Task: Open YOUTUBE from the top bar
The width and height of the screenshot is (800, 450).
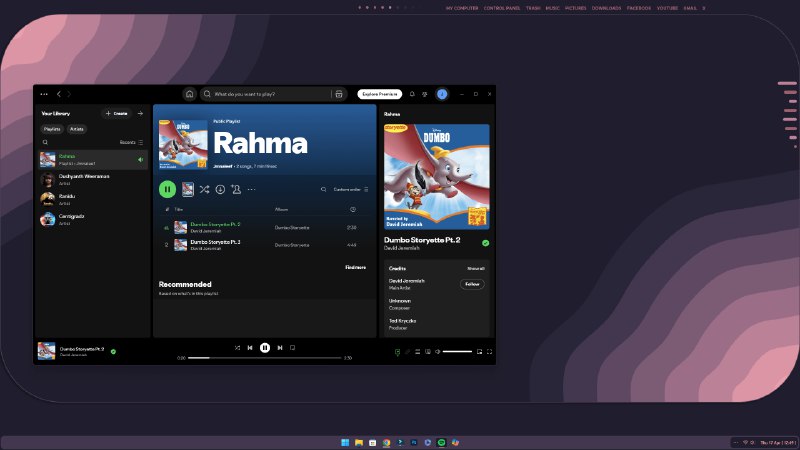Action: click(667, 8)
